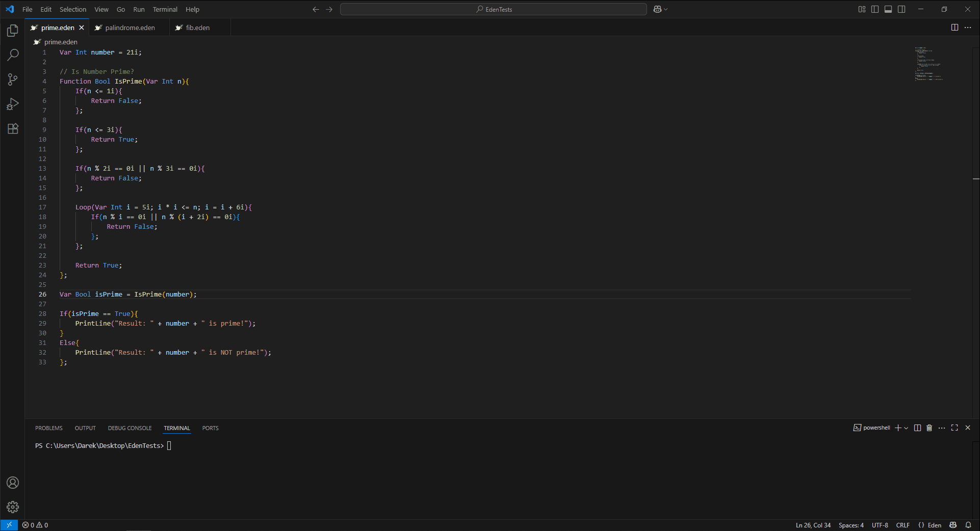
Task: Change the CRLF end of line sequence
Action: point(902,525)
